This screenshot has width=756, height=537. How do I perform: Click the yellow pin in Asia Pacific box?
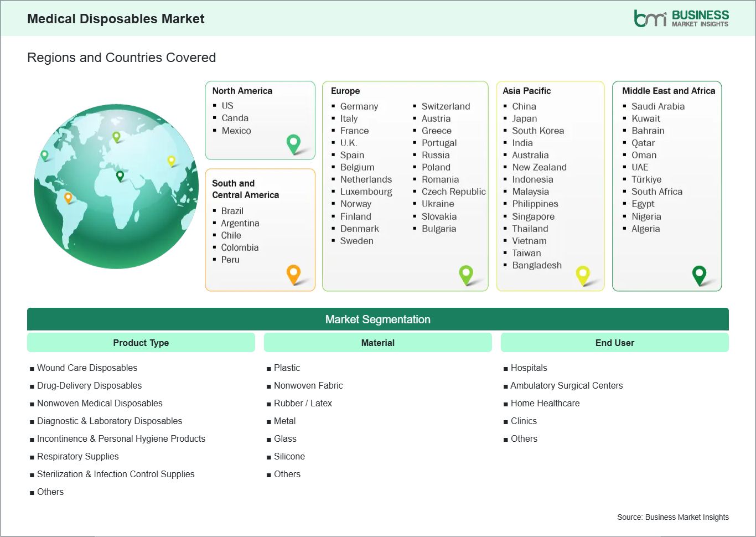tap(583, 274)
